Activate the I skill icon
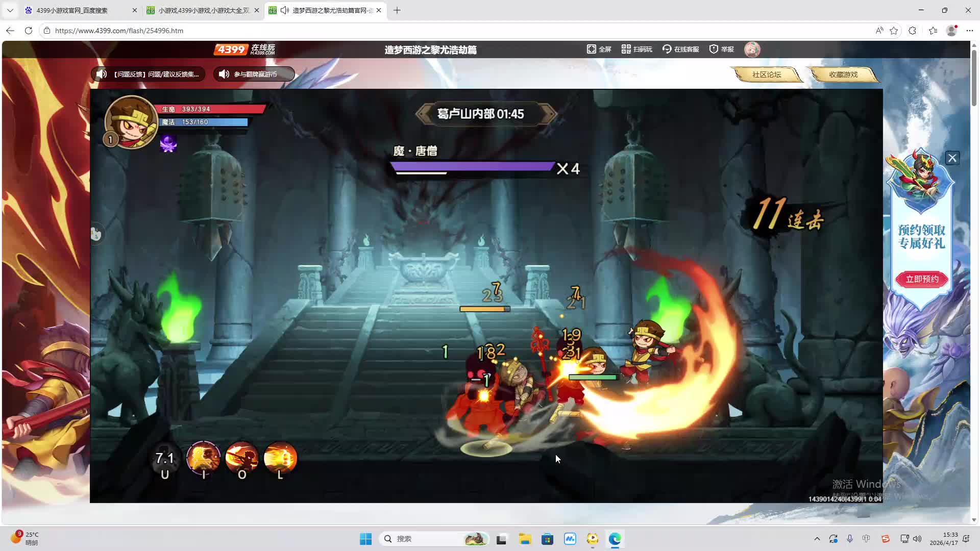The height and width of the screenshot is (551, 980). click(x=204, y=459)
